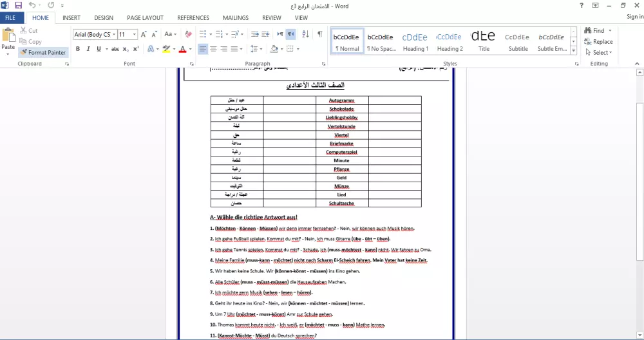Expand the Styles gallery More arrow
The width and height of the screenshot is (644, 340).
574,50
